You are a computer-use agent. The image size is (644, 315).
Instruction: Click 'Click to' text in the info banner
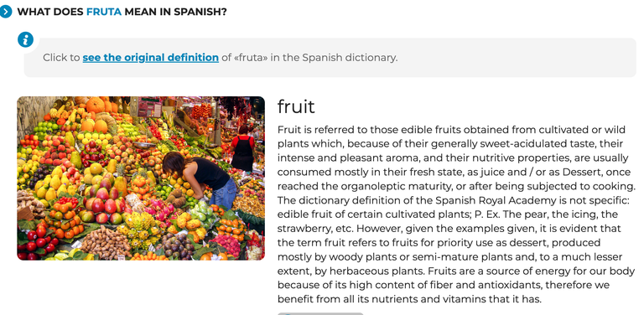(61, 58)
